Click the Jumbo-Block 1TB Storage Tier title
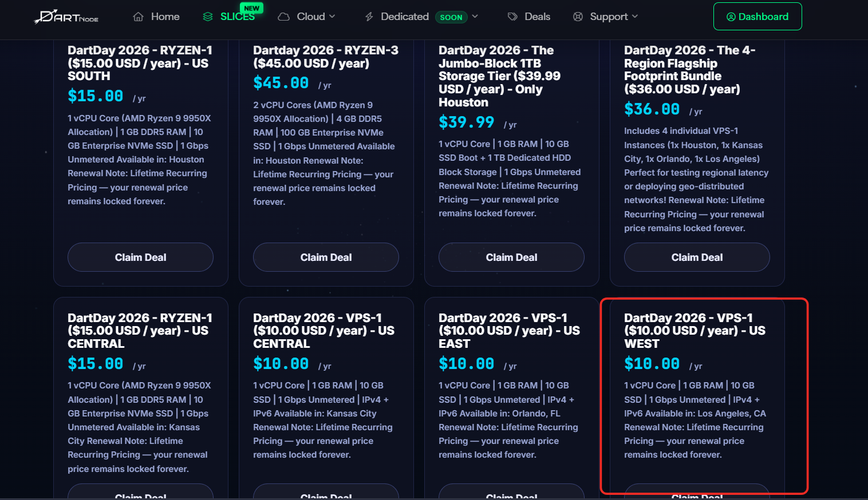 [499, 76]
